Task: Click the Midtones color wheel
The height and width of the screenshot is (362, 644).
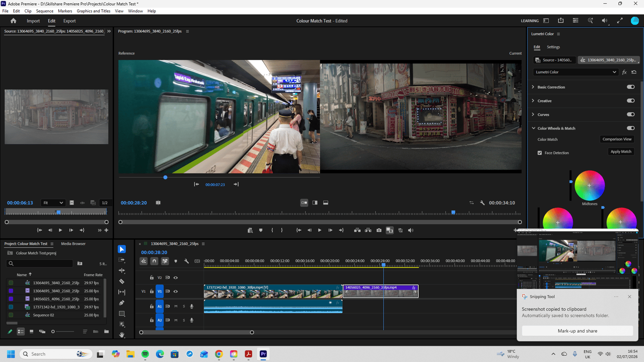Action: (589, 186)
